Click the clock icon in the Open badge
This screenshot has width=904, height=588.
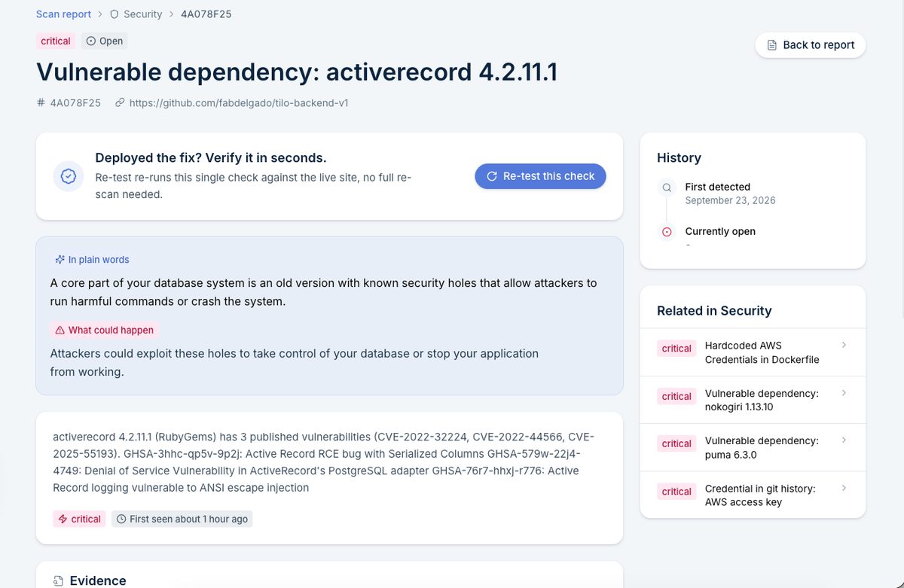click(91, 41)
